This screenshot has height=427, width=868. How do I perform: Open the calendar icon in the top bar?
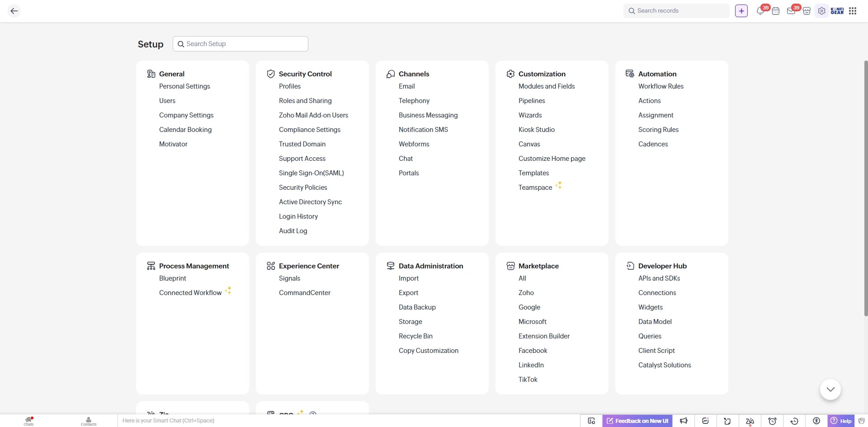pos(776,10)
